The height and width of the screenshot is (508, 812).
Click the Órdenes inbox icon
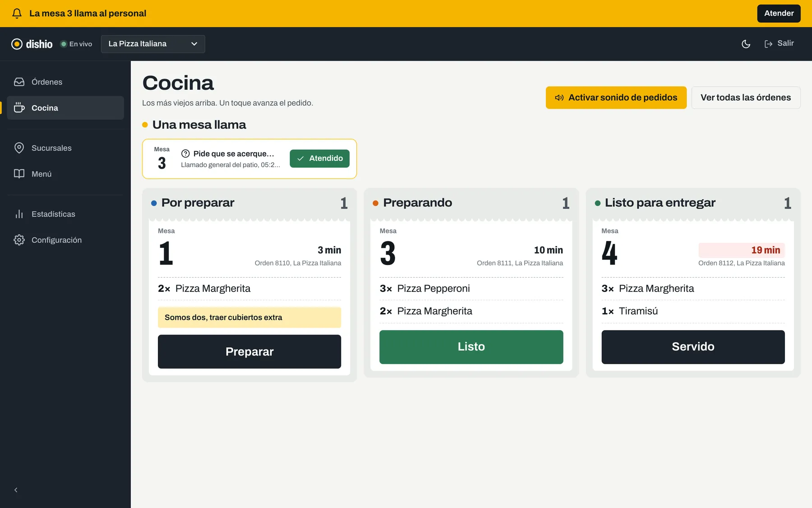click(x=19, y=82)
